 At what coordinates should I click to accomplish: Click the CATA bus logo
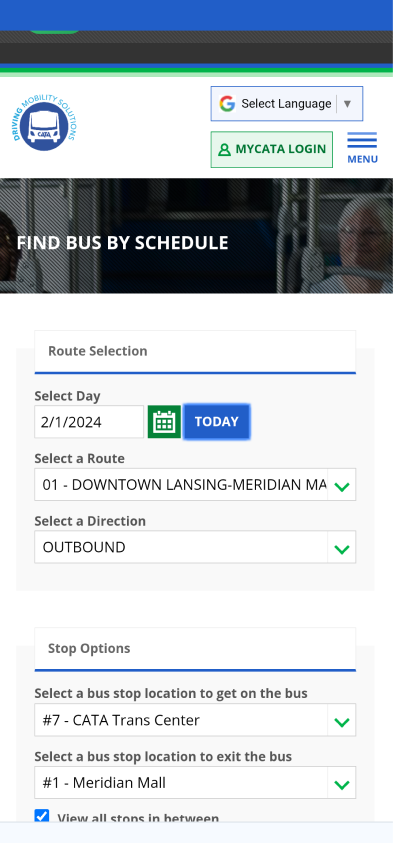[x=45, y=123]
